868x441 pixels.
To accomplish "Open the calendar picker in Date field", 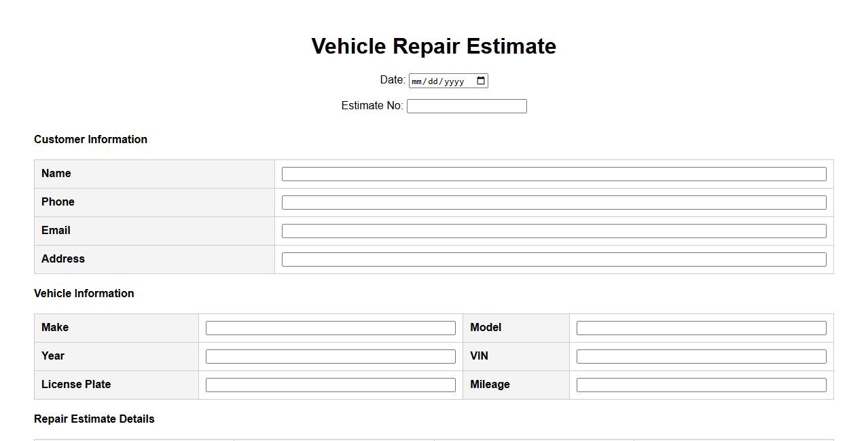I will coord(481,81).
